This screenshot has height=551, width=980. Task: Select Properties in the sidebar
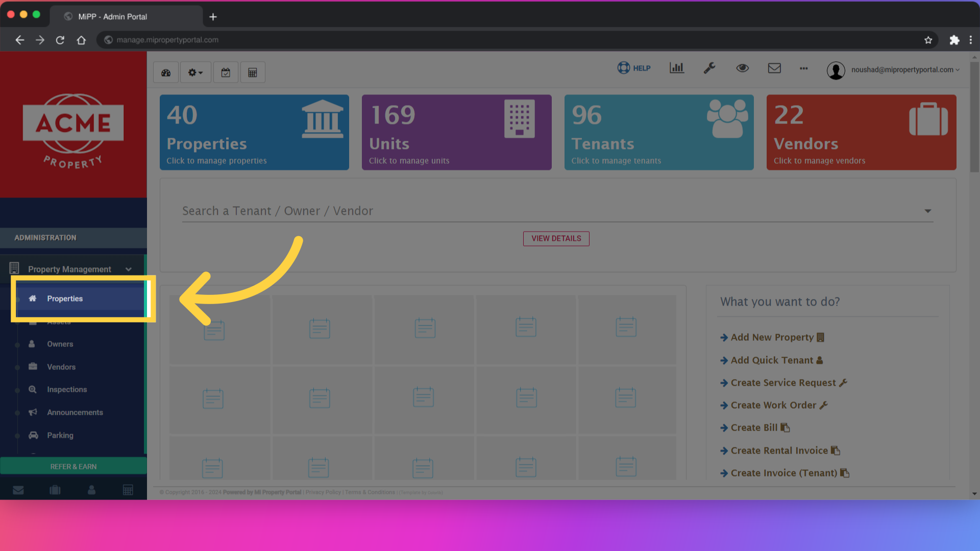[65, 298]
